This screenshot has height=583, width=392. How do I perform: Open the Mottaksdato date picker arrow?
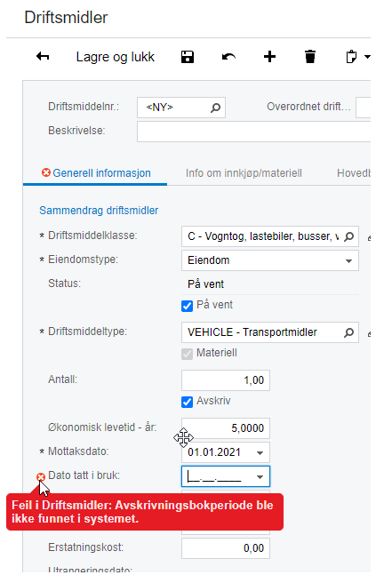click(260, 453)
